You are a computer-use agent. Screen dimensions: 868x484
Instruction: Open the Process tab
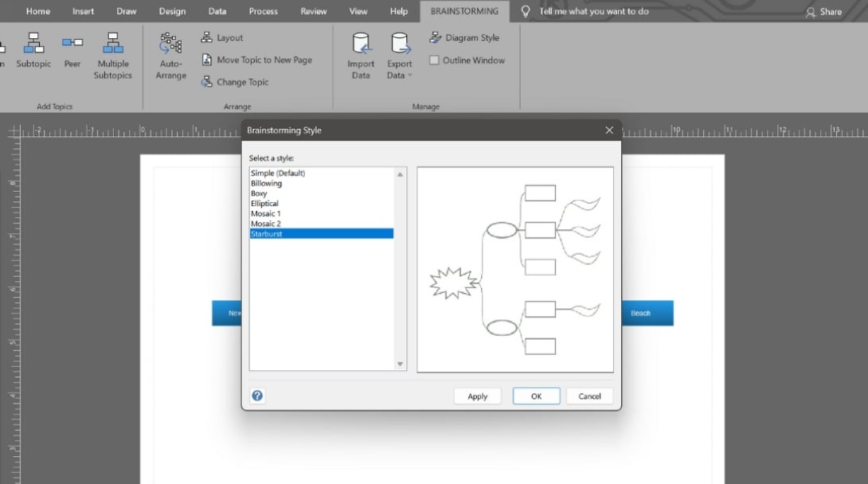point(264,11)
